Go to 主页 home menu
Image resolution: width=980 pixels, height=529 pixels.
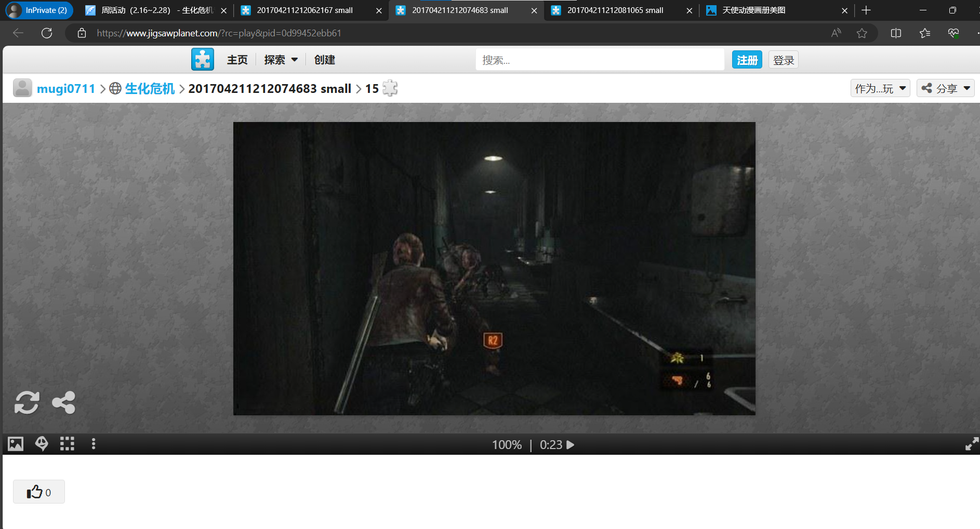coord(237,60)
